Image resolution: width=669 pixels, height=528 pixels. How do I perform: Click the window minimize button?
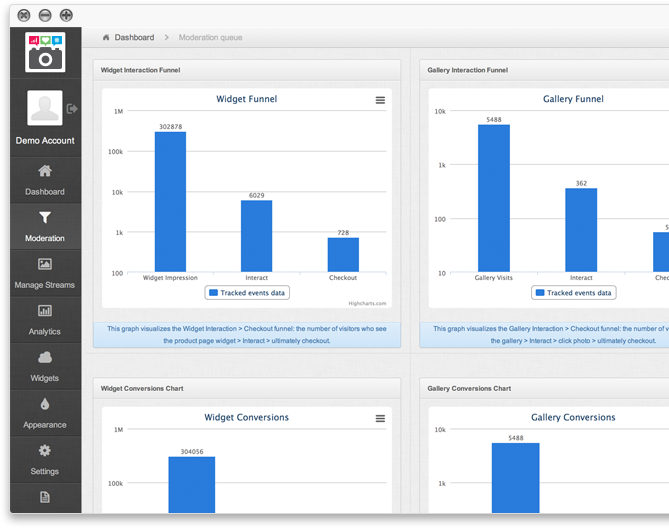[x=45, y=15]
